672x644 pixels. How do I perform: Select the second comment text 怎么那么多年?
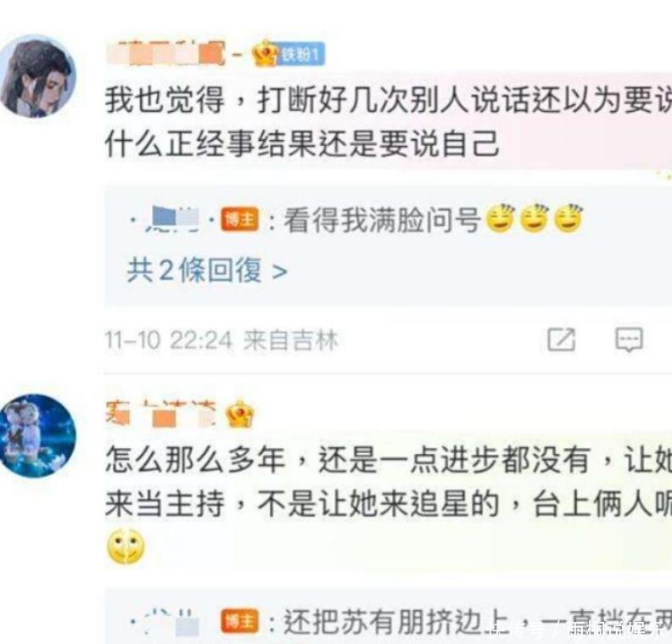195,459
